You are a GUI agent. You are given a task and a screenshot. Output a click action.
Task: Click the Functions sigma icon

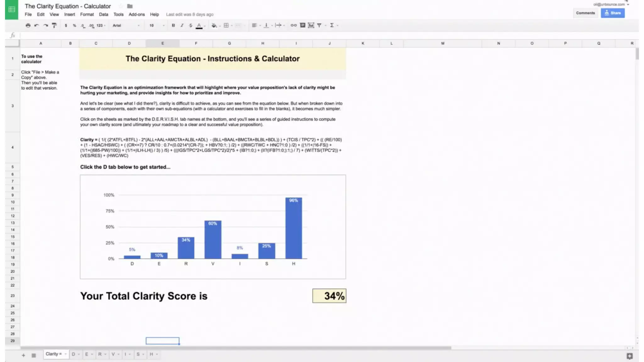point(332,25)
